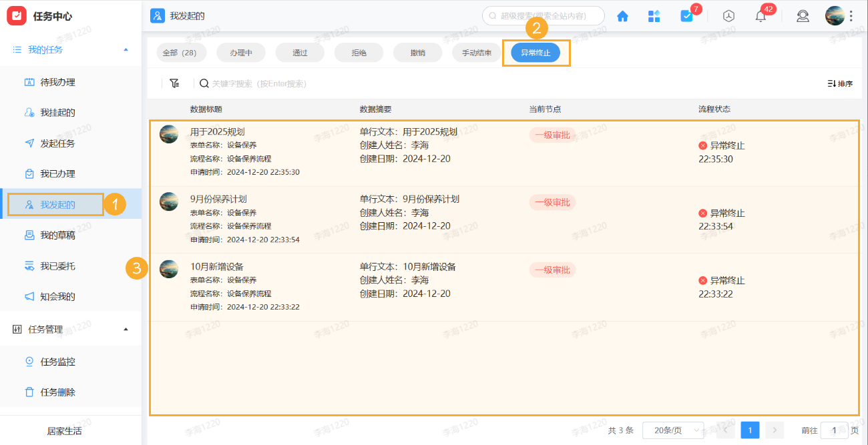The image size is (868, 445).
Task: Open the application grid icon
Action: (654, 15)
